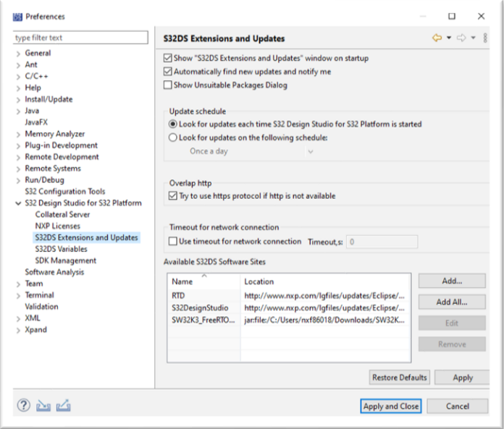
Task: Select the RTD site row
Action: 289,295
